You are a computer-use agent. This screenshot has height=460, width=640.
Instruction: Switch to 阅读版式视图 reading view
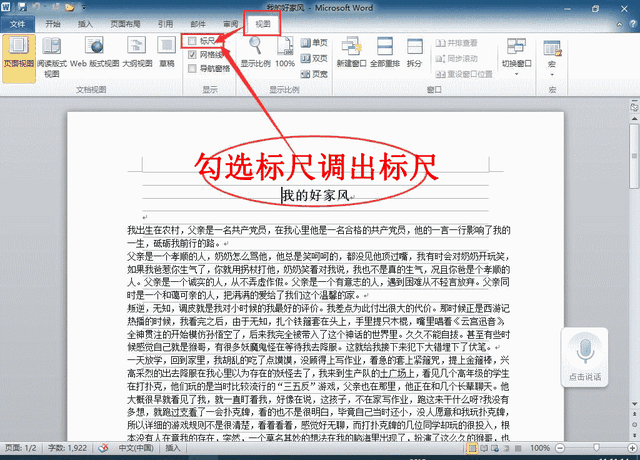(52, 57)
